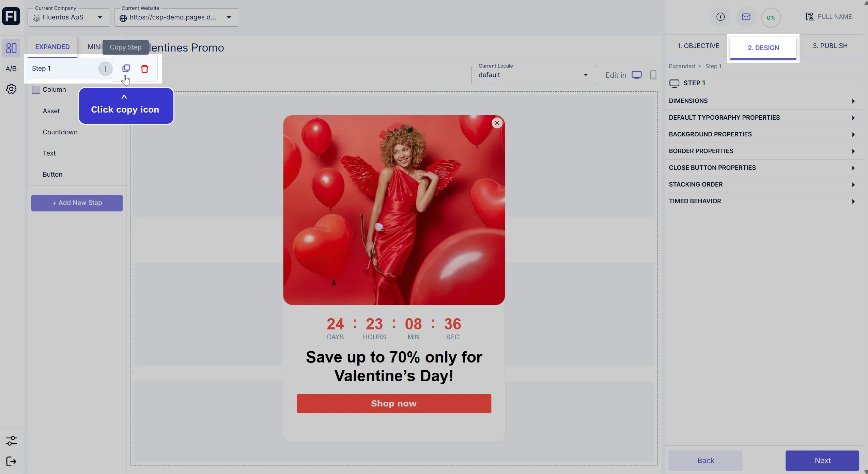This screenshot has width=868, height=474.
Task: Click the Next button
Action: click(822, 460)
